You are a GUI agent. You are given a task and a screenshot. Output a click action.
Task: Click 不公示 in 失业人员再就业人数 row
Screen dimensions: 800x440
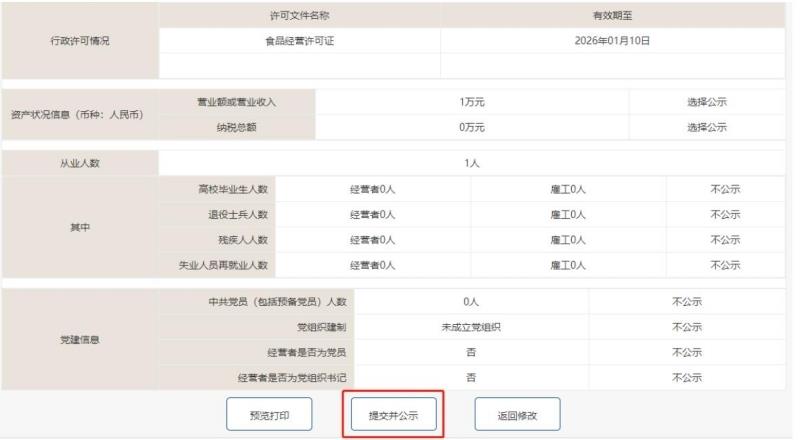[x=725, y=265]
